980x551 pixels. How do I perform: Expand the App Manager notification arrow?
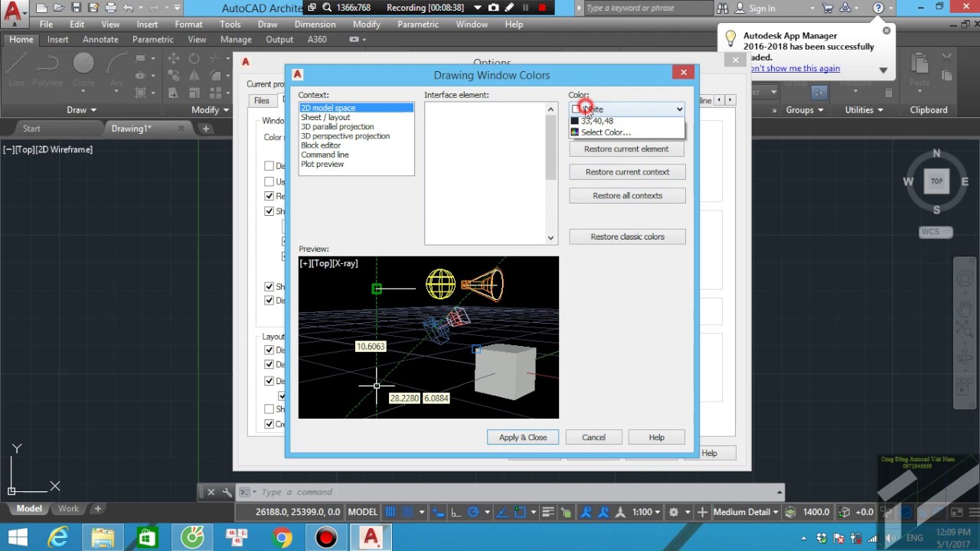pos(883,70)
